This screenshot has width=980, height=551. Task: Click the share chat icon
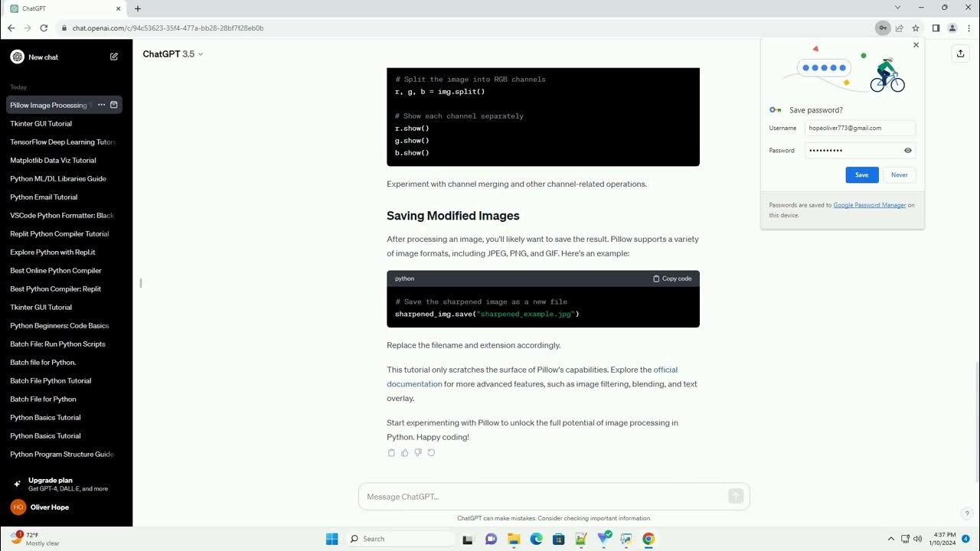(960, 54)
